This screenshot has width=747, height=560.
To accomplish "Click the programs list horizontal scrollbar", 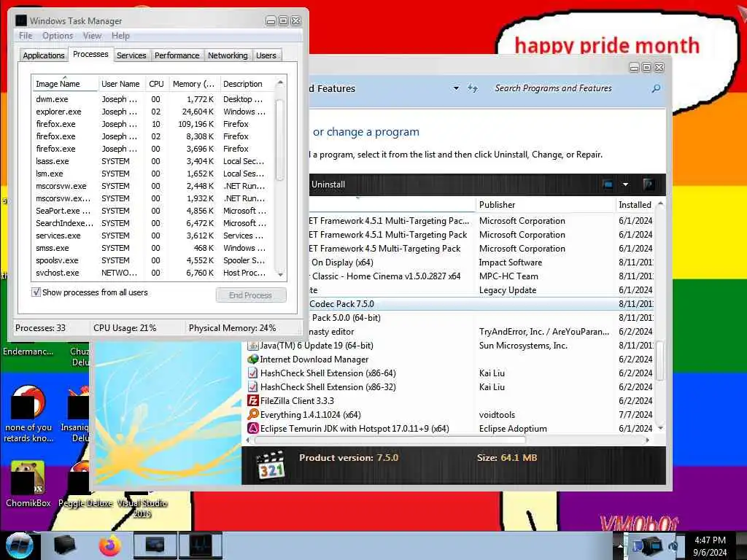I will click(x=391, y=440).
